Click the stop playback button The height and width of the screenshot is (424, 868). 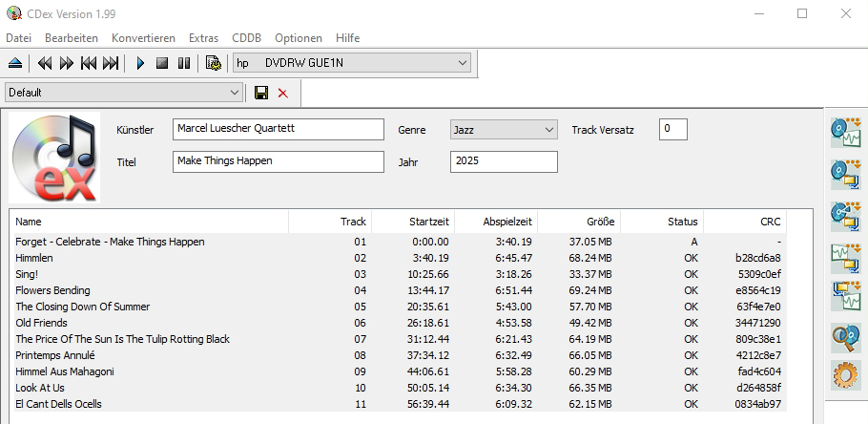[162, 63]
